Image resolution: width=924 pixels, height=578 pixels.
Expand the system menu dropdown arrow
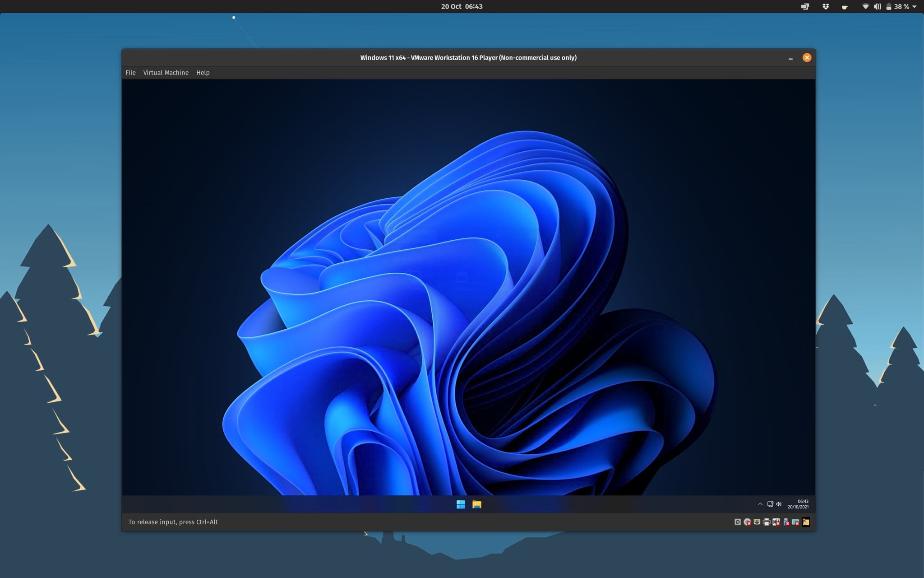[x=915, y=7]
